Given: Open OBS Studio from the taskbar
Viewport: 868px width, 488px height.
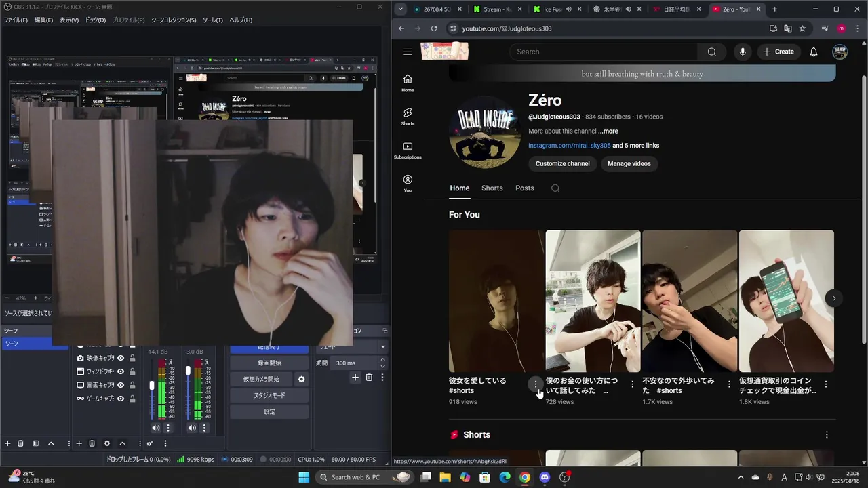Looking at the screenshot, I should pyautogui.click(x=565, y=477).
